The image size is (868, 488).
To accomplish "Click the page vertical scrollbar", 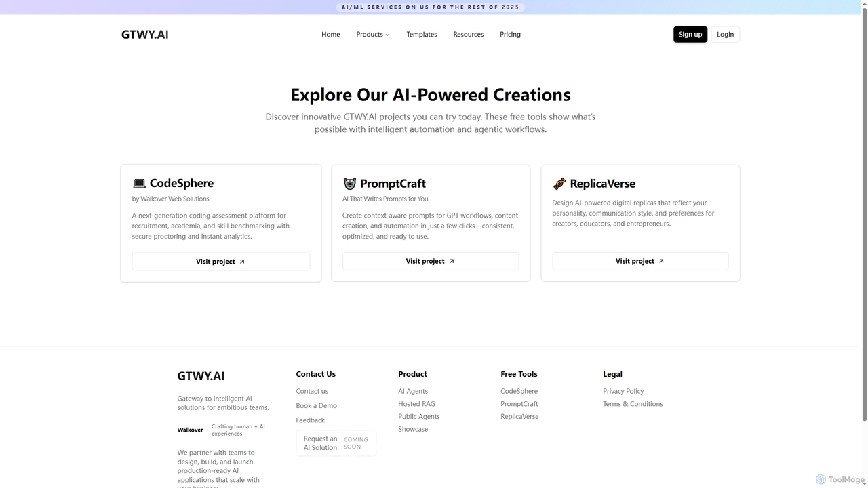I will (864, 214).
